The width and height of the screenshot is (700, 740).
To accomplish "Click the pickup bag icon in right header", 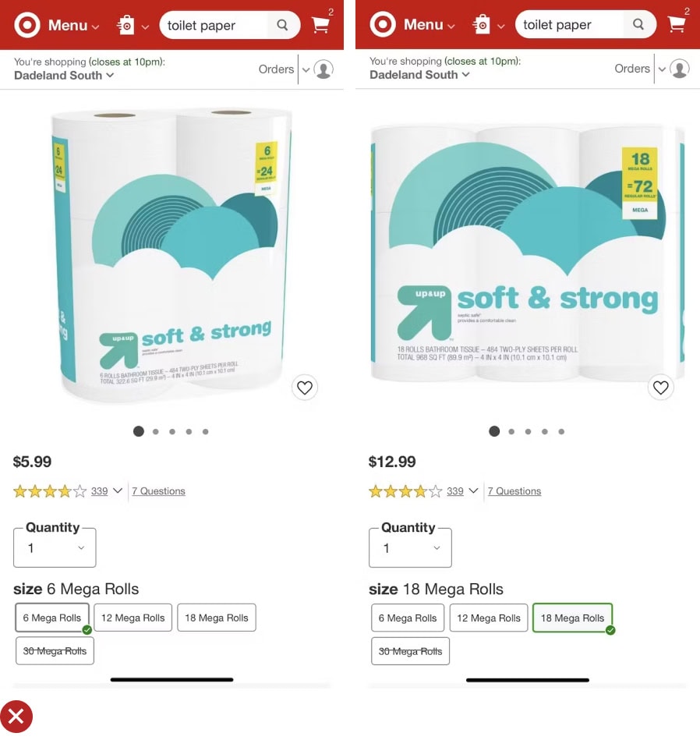I will [482, 24].
